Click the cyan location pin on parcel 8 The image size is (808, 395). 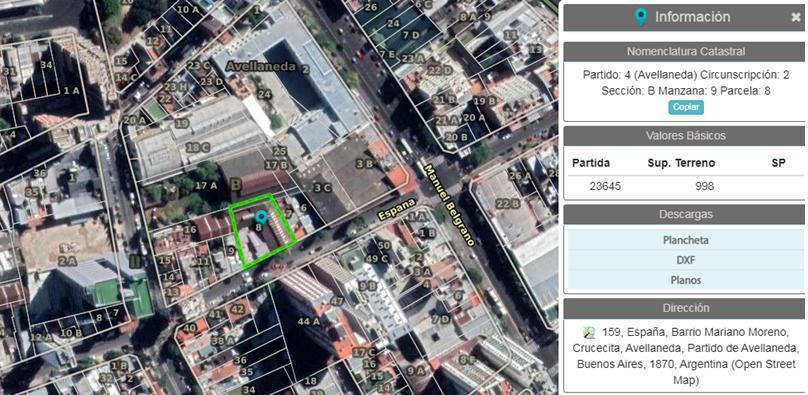[261, 216]
